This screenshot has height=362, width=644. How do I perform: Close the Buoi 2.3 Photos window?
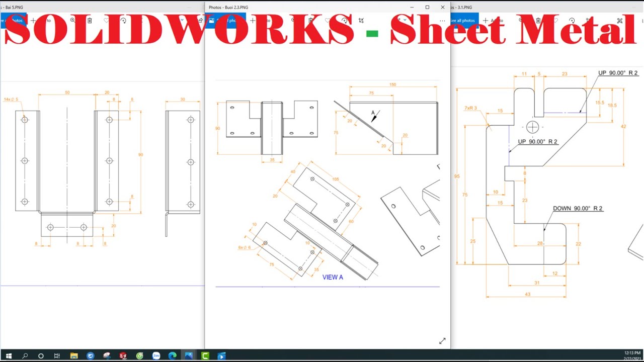tap(443, 7)
